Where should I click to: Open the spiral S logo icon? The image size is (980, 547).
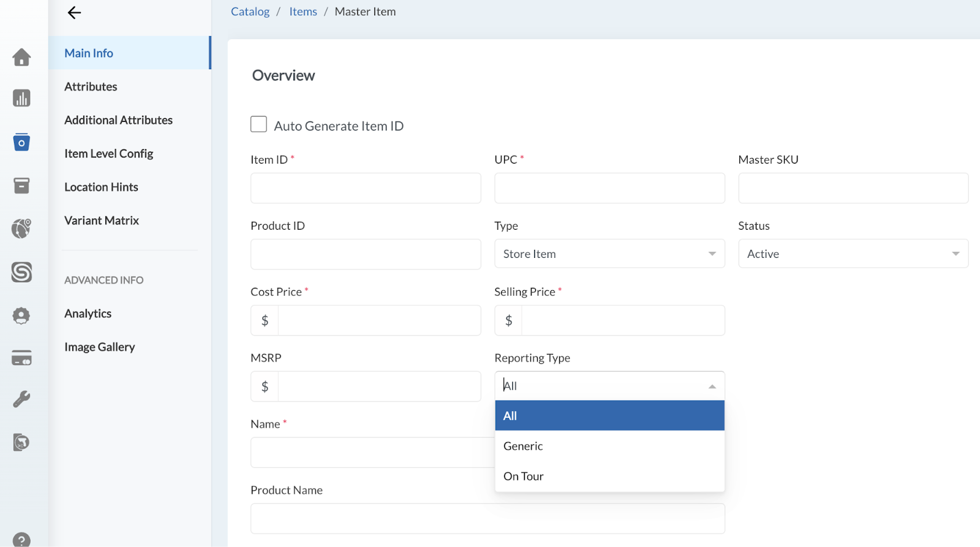[x=21, y=272]
